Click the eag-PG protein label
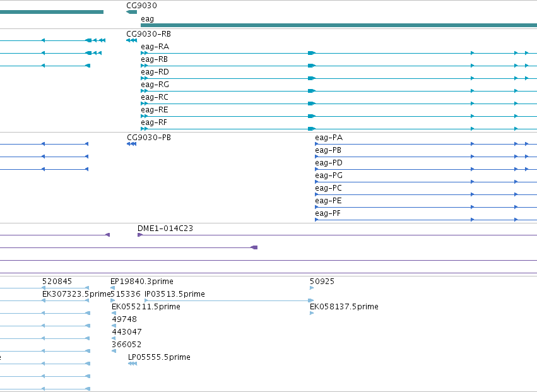The width and height of the screenshot is (537, 392). [329, 175]
